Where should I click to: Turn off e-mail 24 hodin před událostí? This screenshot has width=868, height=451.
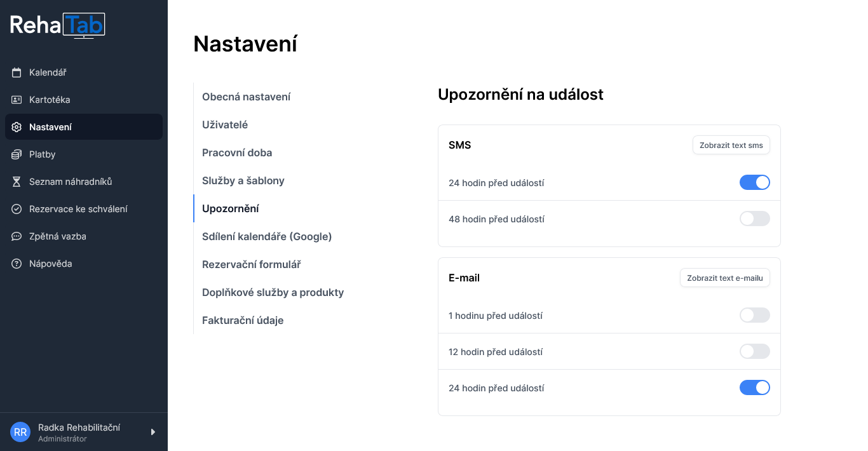[754, 387]
